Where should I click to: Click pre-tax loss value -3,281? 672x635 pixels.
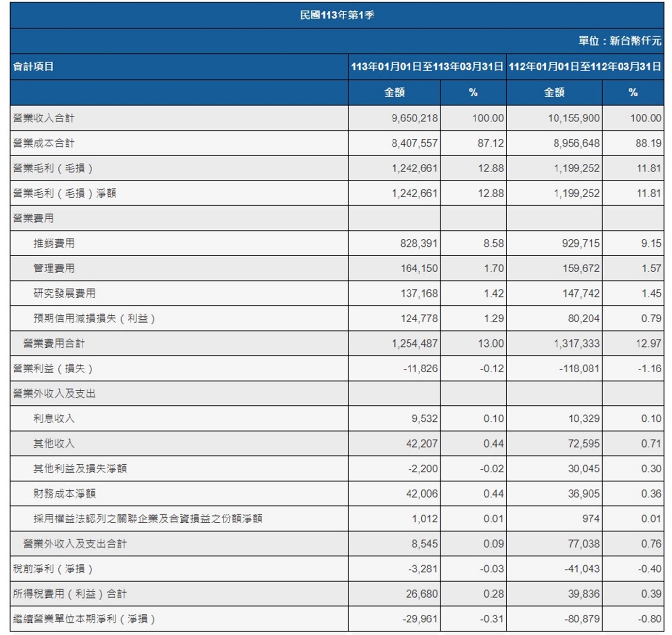423,568
